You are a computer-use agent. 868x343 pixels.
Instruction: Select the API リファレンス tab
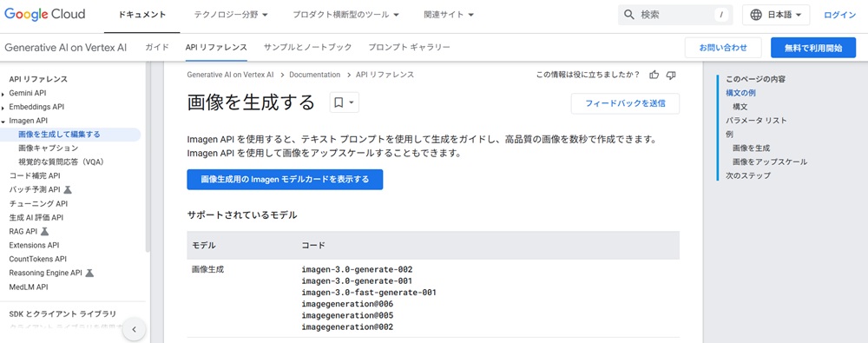[216, 48]
